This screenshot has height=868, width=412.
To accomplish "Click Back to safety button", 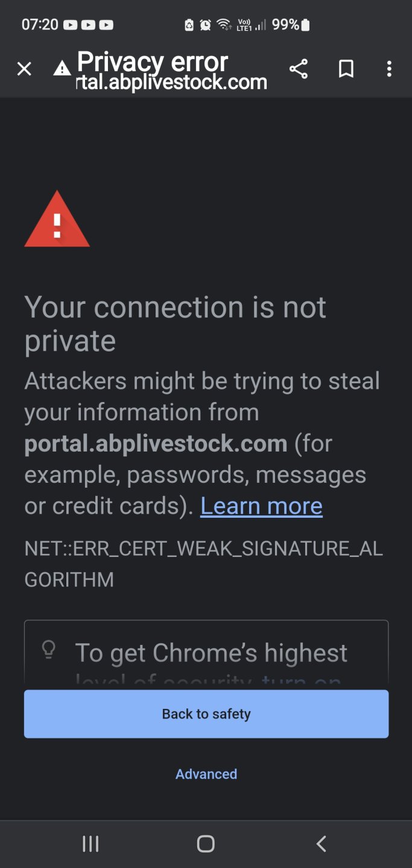I will 206,714.
